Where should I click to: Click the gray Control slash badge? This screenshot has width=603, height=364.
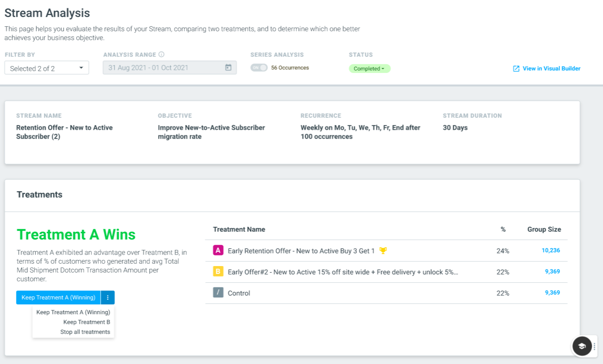(x=218, y=292)
